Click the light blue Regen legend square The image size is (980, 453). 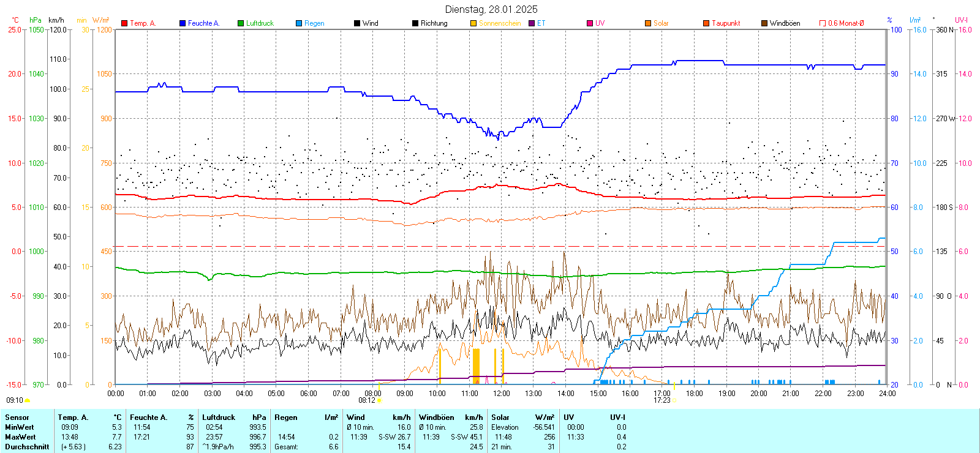point(299,23)
